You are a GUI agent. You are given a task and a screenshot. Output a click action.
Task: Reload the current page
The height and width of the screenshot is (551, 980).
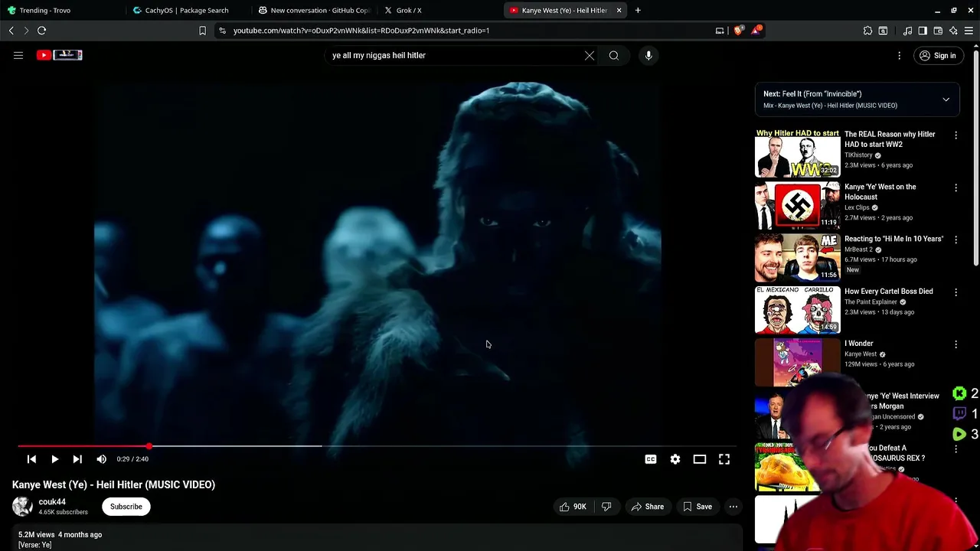[x=42, y=31]
